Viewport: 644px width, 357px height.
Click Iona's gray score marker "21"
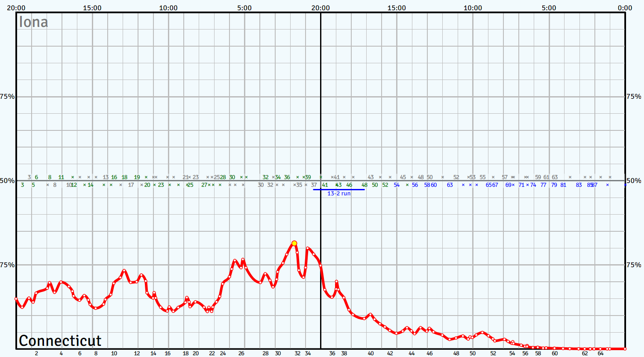[x=185, y=177]
